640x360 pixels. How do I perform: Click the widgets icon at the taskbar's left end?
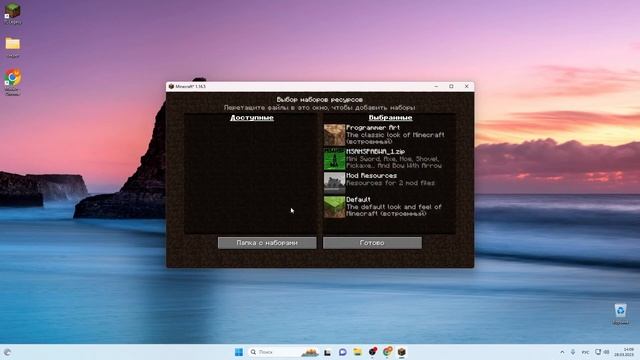tap(7, 352)
